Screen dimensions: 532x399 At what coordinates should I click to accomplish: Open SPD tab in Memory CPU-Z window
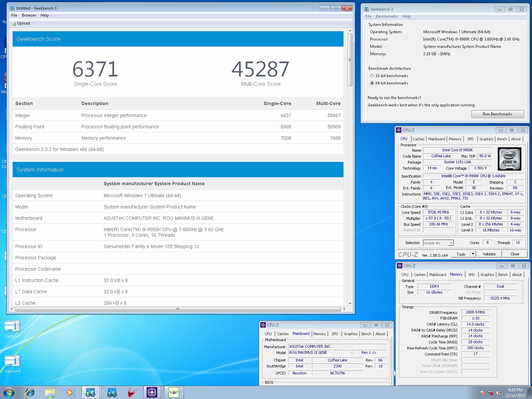471,275
